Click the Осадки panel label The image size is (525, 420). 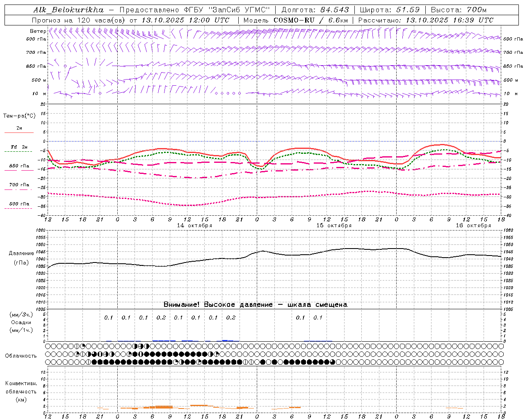21,322
